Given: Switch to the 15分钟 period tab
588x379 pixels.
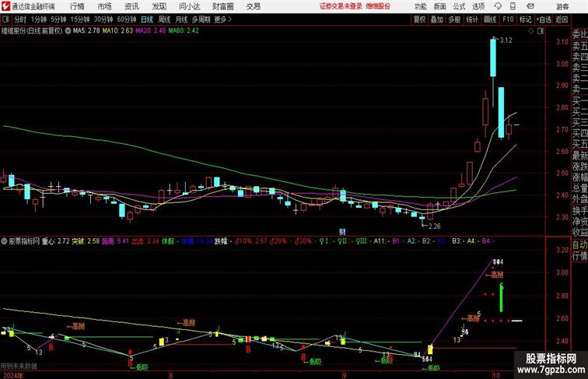Looking at the screenshot, I should [80, 19].
